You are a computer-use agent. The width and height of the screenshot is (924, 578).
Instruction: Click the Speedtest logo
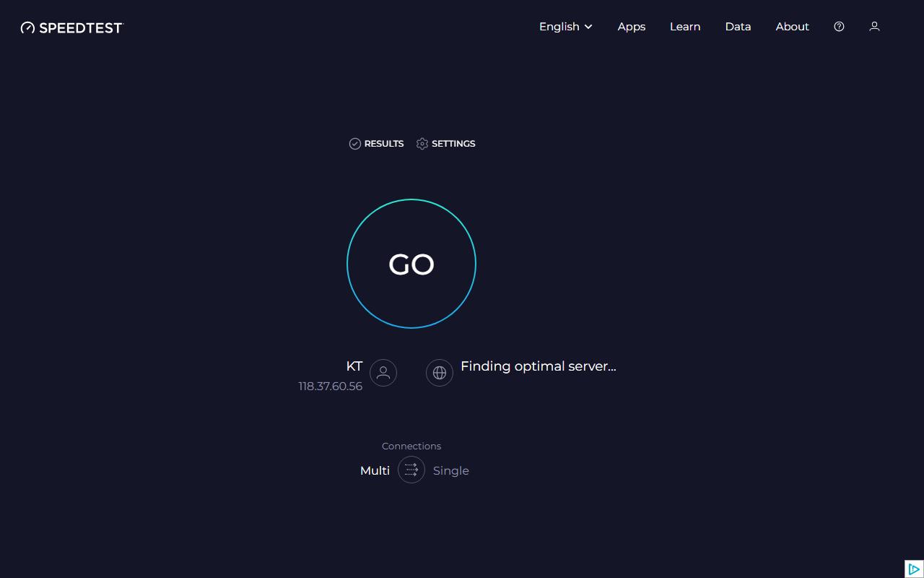[x=72, y=27]
